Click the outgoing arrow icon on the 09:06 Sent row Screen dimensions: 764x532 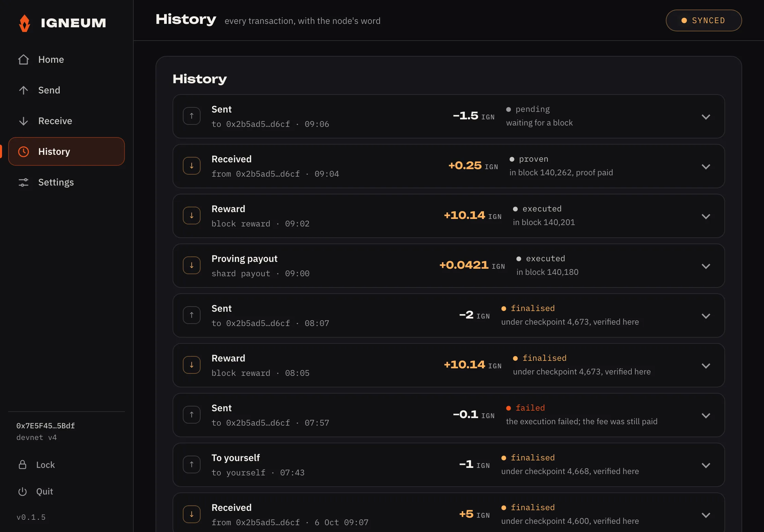pos(192,116)
